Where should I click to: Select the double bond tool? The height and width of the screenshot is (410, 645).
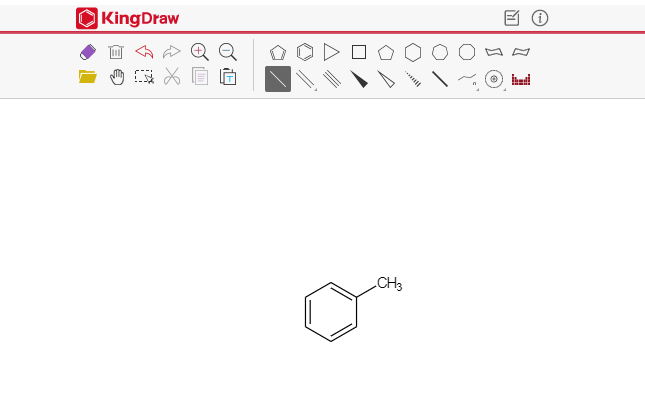(306, 79)
